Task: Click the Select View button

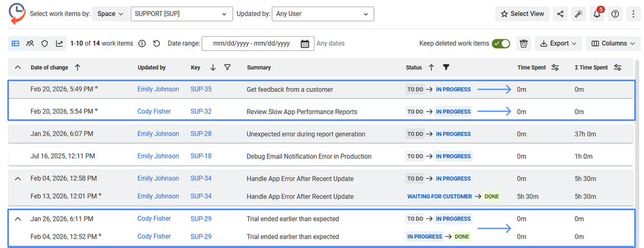Action: tap(522, 14)
